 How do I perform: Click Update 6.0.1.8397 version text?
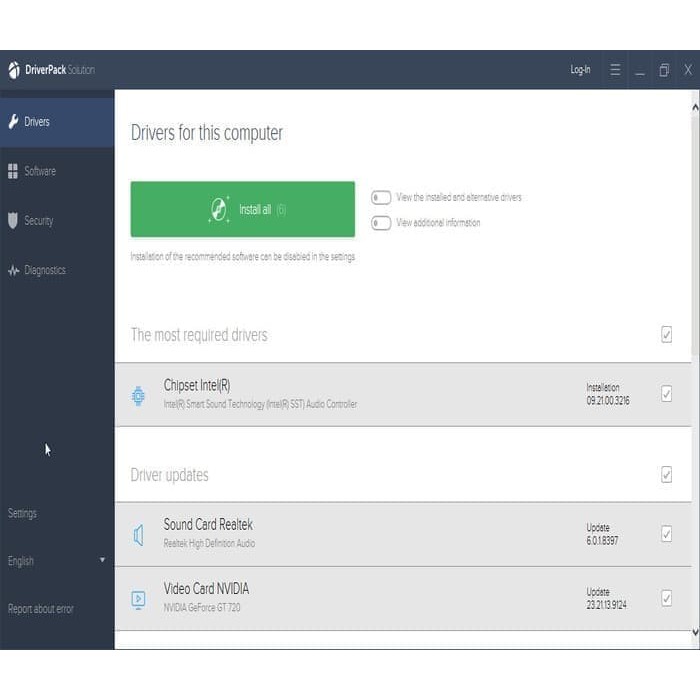point(602,534)
